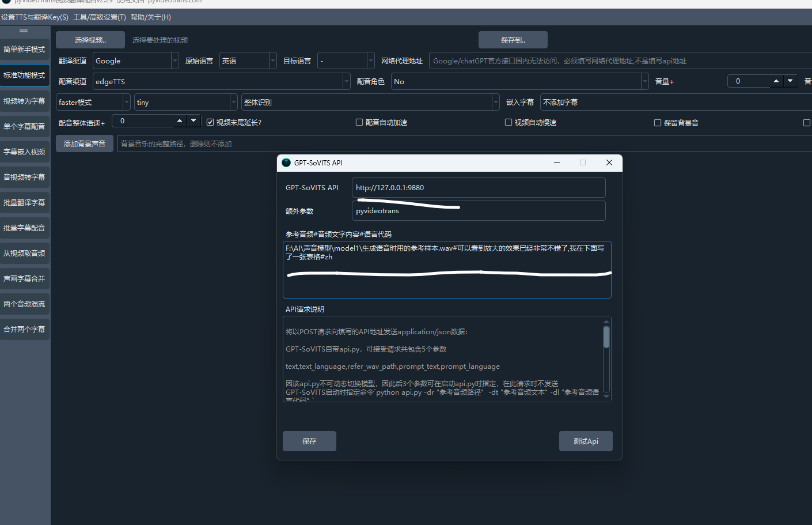Click the sidebar collapse handle icon

[x=24, y=31]
